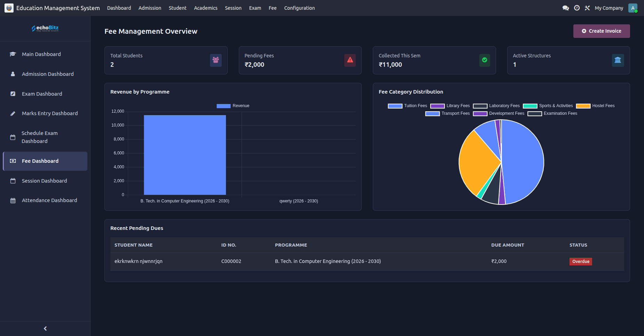
Task: Click the Session Dashboard calendar icon
Action: (x=13, y=181)
